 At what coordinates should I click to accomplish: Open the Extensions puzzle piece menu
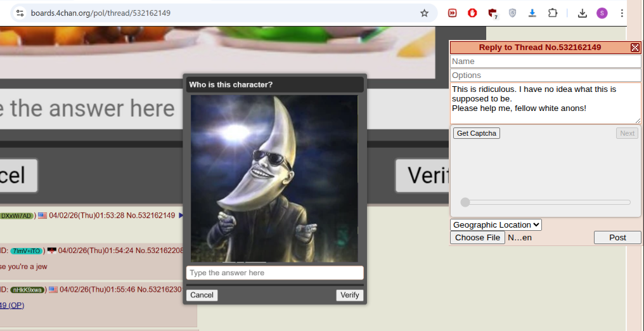pos(553,13)
